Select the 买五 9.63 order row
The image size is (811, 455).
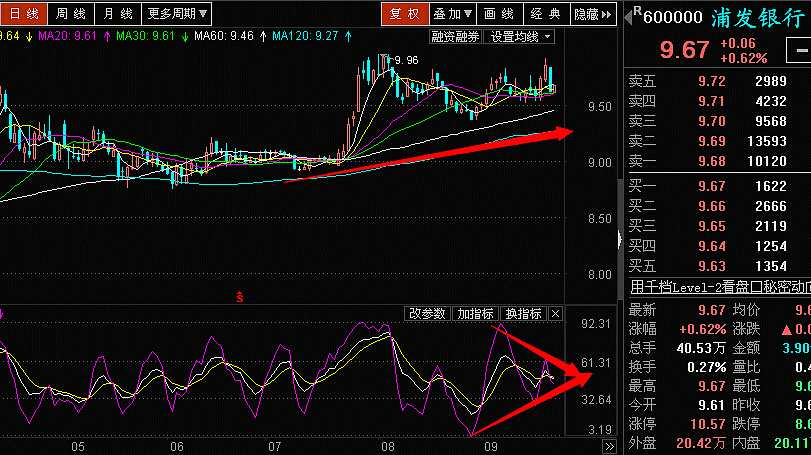point(717,266)
